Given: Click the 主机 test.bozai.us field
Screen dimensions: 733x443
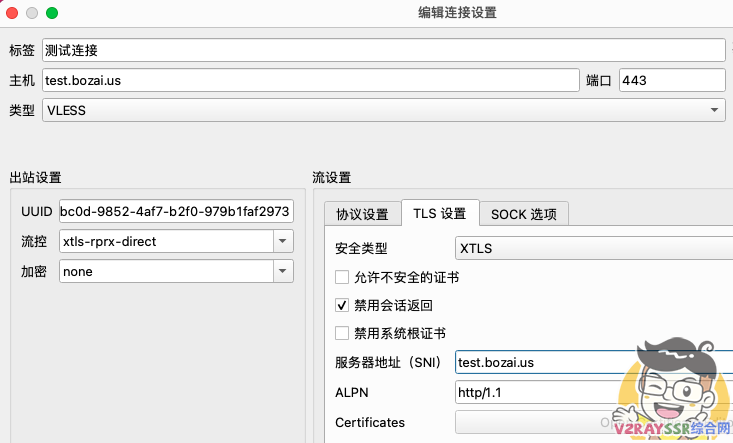Looking at the screenshot, I should pos(310,80).
